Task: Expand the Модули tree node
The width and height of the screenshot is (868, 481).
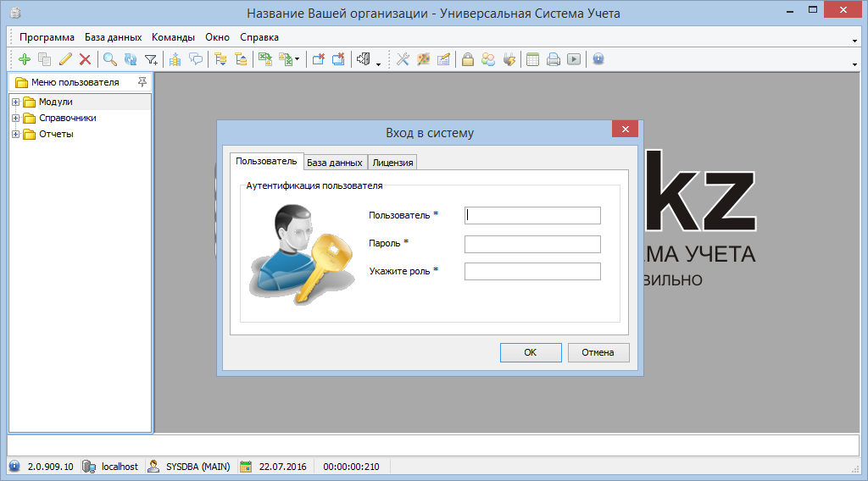Action: (x=15, y=102)
